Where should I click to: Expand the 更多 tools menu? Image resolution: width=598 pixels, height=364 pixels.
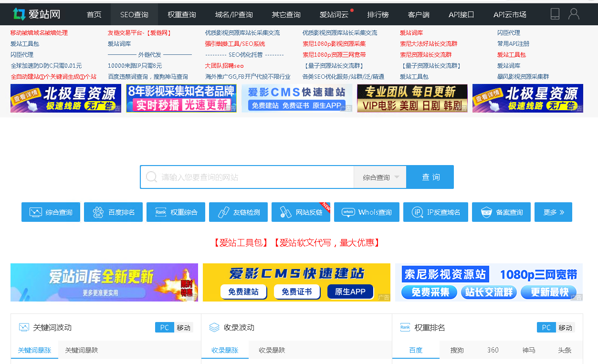coord(553,212)
